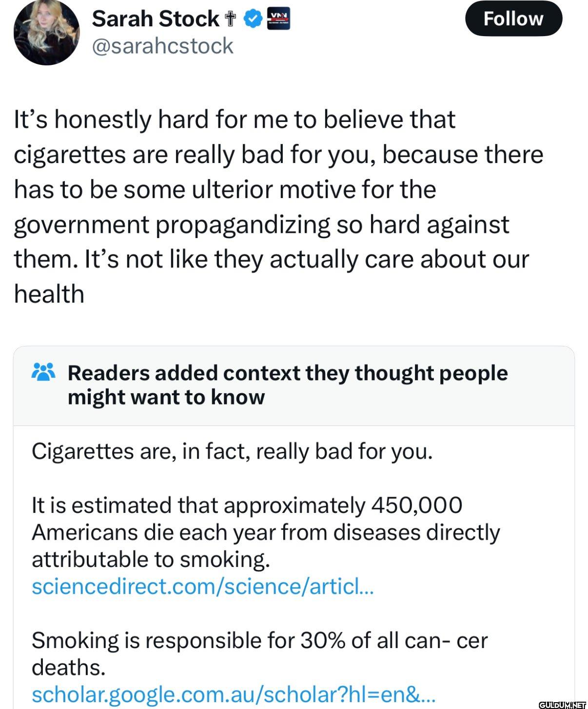Click the Community Notes people icon
Screen dimensions: 588x709
pyautogui.click(x=43, y=372)
